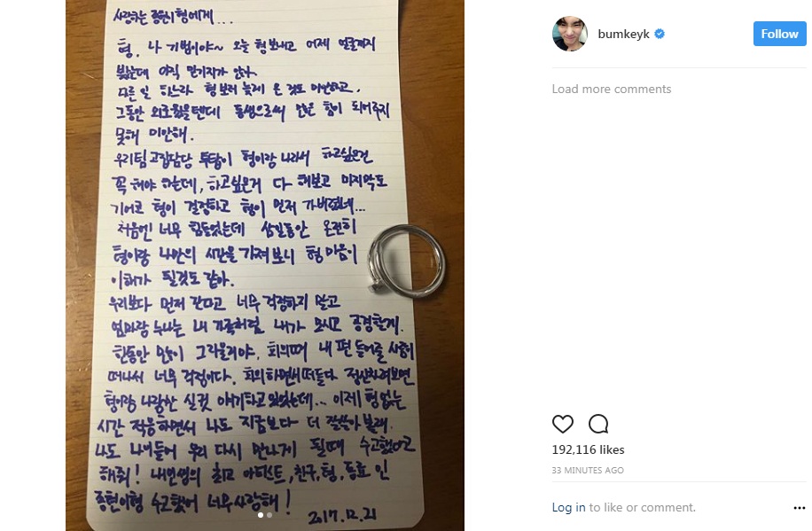The image size is (812, 531).
Task: Click the 'to like or comment' text
Action: coord(642,507)
